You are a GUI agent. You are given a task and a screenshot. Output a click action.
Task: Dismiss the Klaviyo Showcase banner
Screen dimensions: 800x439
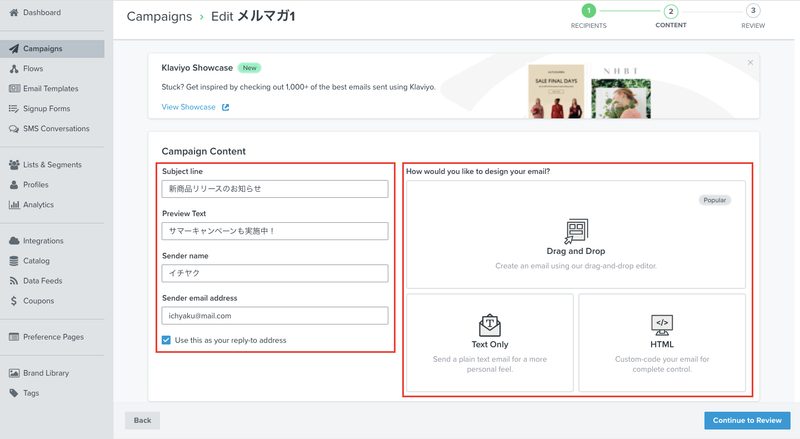click(750, 62)
